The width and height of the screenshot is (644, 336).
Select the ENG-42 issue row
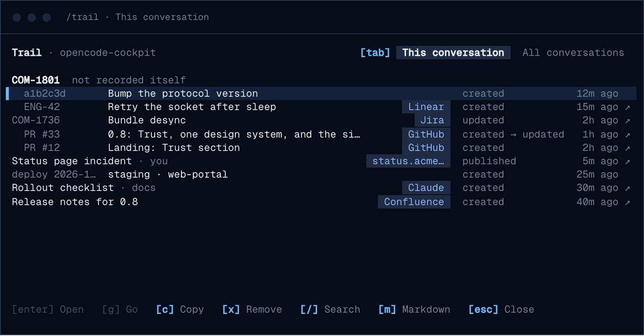point(321,107)
